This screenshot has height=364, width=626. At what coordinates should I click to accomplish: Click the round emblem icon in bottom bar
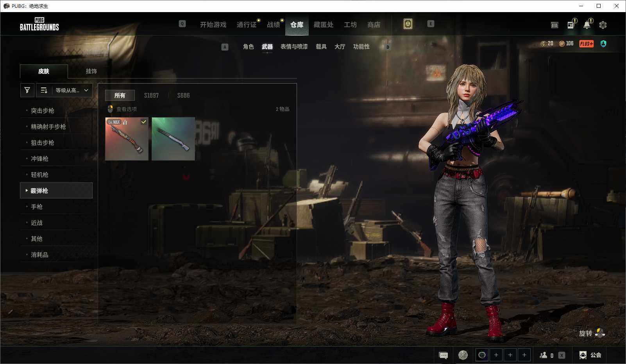pos(463,355)
